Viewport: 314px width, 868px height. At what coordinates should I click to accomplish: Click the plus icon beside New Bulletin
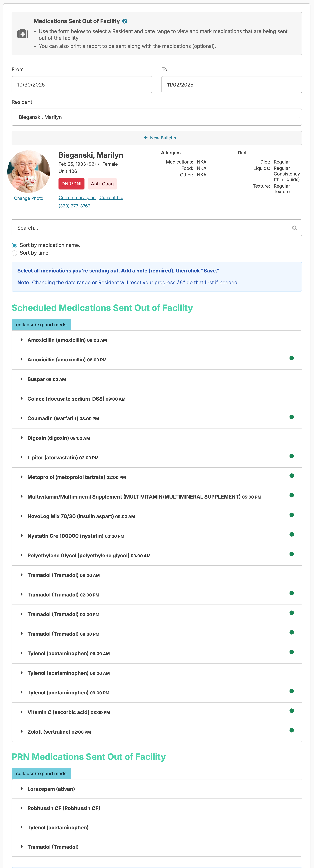146,138
